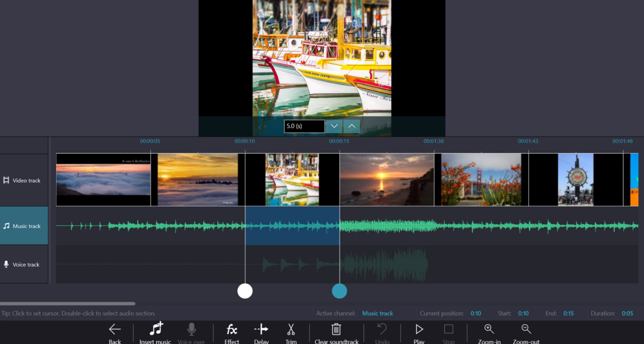644x344 pixels.
Task: Zoom in on the timeline
Action: pyautogui.click(x=489, y=329)
